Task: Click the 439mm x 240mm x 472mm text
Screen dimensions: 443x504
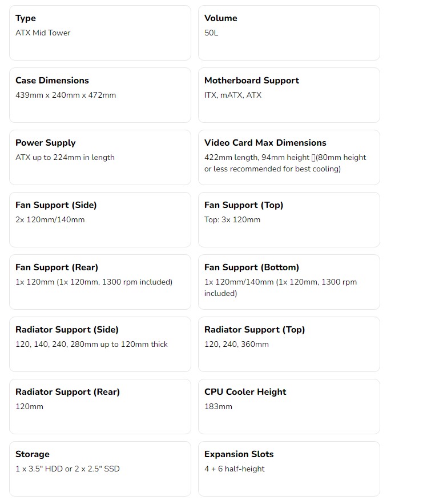Action: 66,95
